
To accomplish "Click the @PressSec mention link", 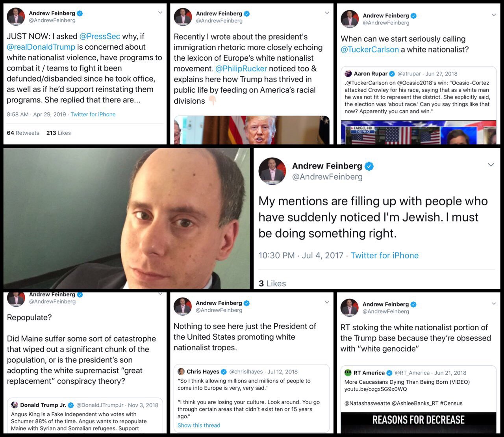I will tap(100, 36).
